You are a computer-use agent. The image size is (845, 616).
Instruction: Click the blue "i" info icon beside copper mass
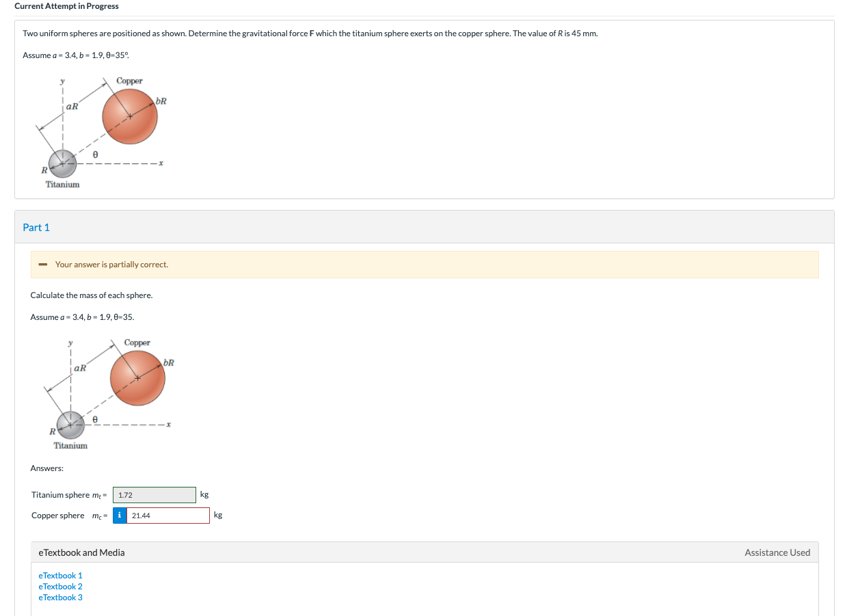point(120,515)
